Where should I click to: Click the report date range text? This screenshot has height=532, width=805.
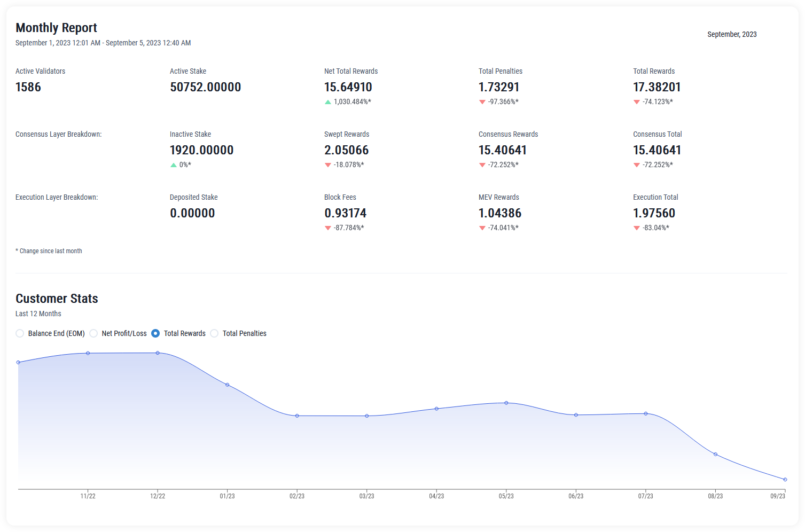tap(103, 43)
